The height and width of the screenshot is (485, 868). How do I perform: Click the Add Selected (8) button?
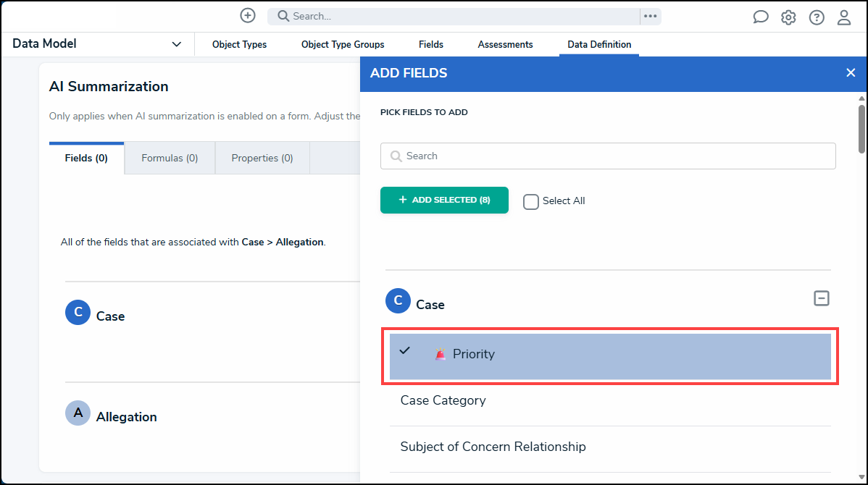click(444, 201)
